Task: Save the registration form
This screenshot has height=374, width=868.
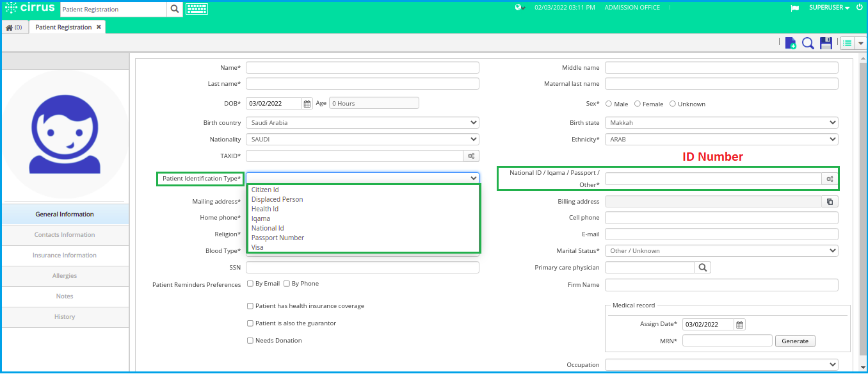Action: [x=826, y=43]
